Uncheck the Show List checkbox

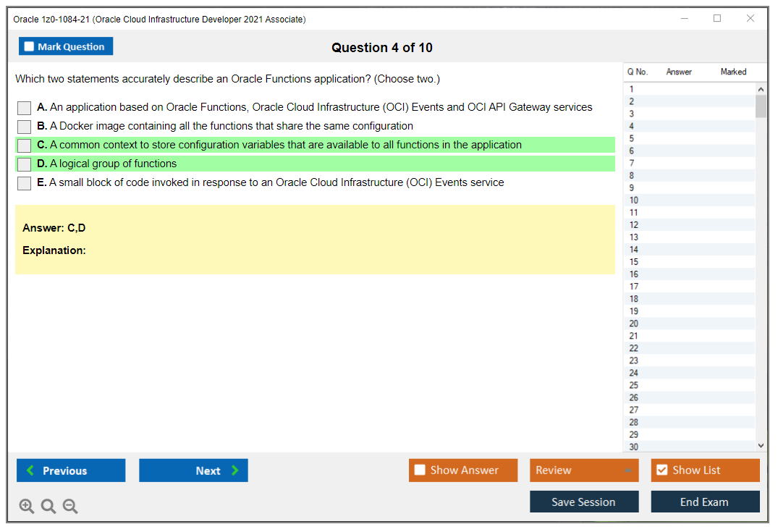tap(661, 470)
